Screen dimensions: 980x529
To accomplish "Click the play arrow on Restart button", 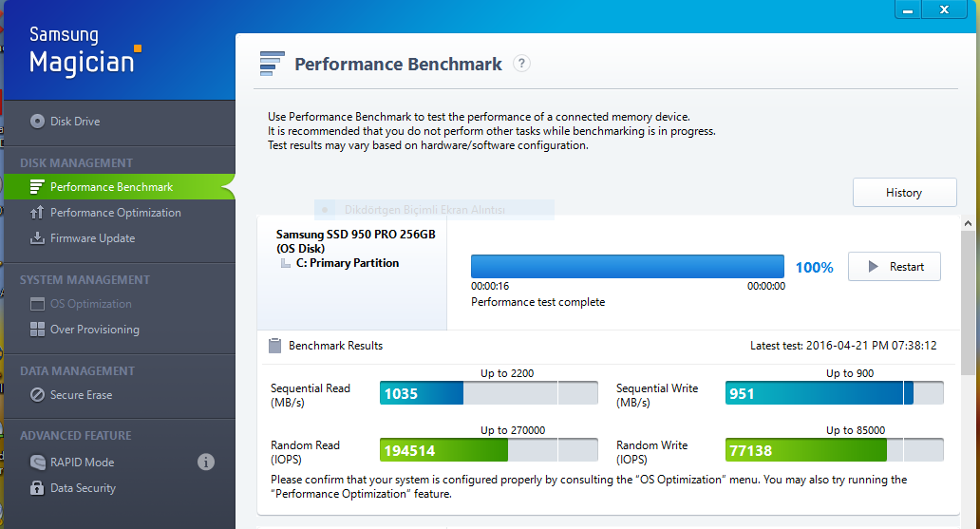I will [873, 266].
